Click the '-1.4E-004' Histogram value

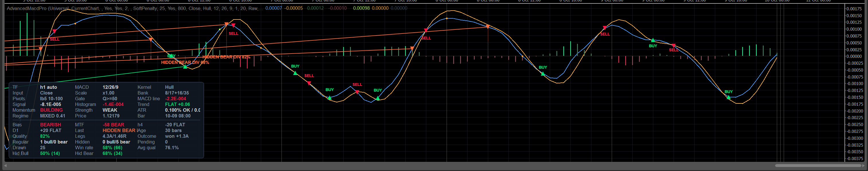(113, 104)
